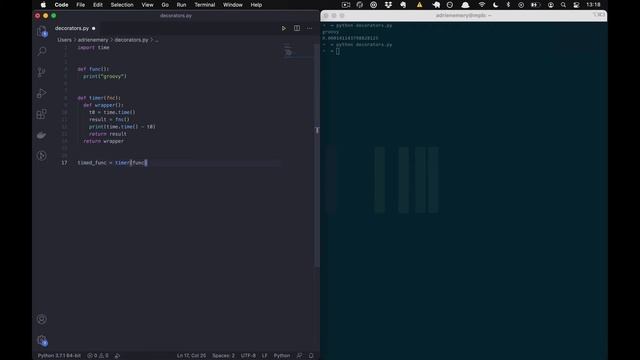The width and height of the screenshot is (640, 360).
Task: Run the Python file with play button
Action: click(x=284, y=29)
